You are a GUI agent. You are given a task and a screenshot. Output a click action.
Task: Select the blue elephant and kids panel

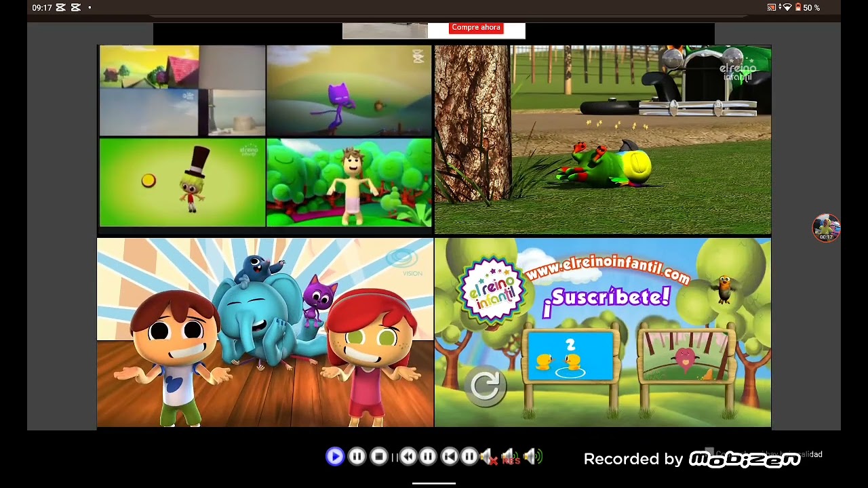coord(265,332)
